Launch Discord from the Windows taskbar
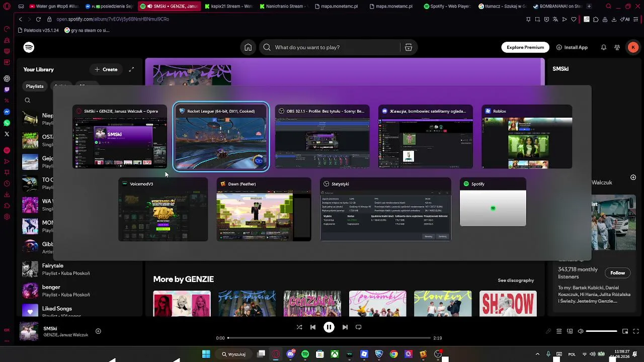644x362 pixels. (x=290, y=354)
